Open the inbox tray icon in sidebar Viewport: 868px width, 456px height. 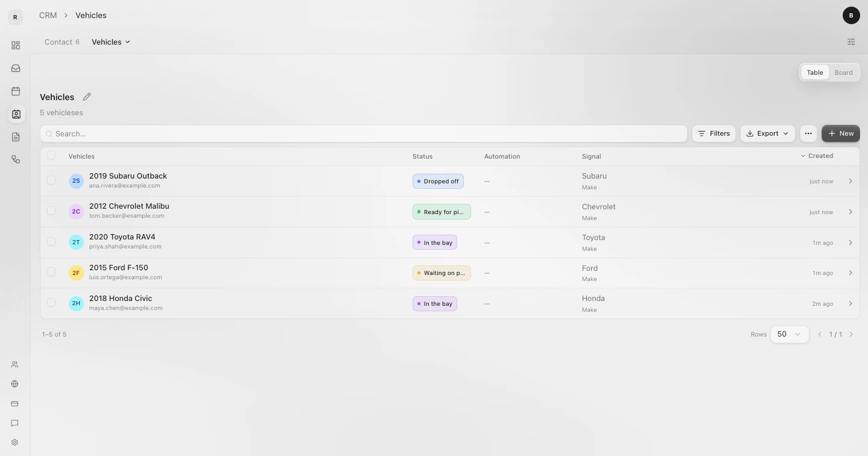16,68
